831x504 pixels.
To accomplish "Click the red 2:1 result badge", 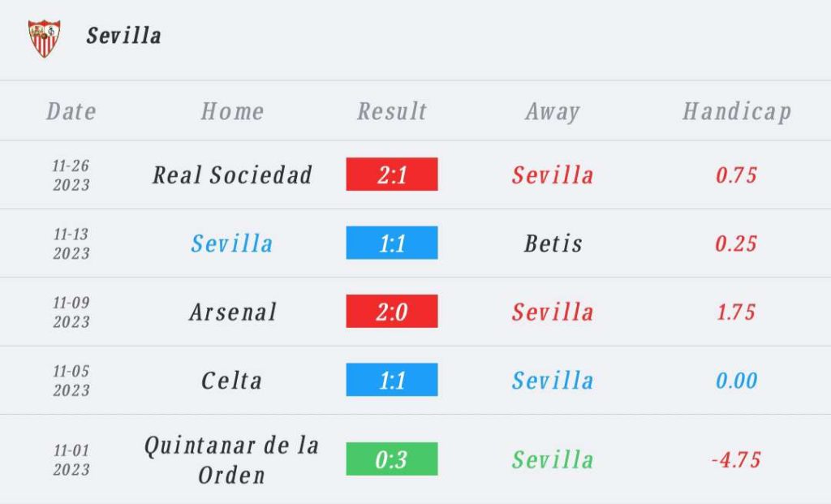I will pyautogui.click(x=392, y=174).
